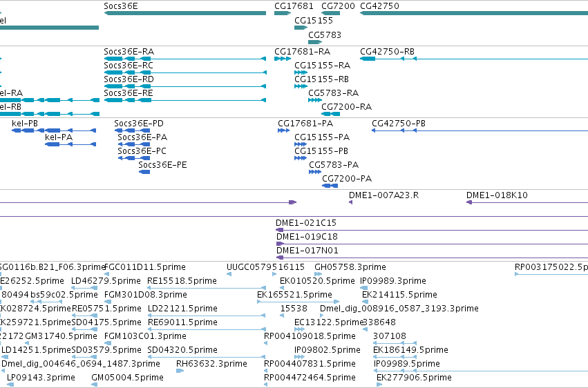Select BAC clone DME1-019C18
The image size is (588, 388).
point(432,244)
